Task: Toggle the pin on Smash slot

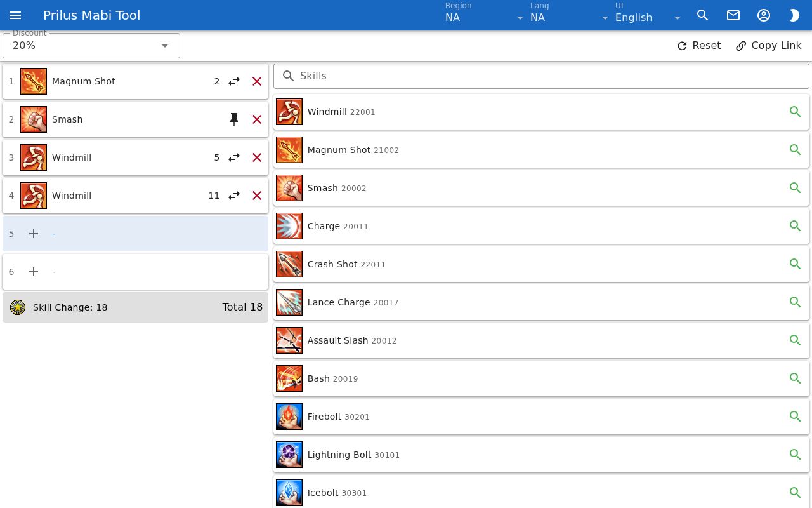Action: [x=234, y=119]
